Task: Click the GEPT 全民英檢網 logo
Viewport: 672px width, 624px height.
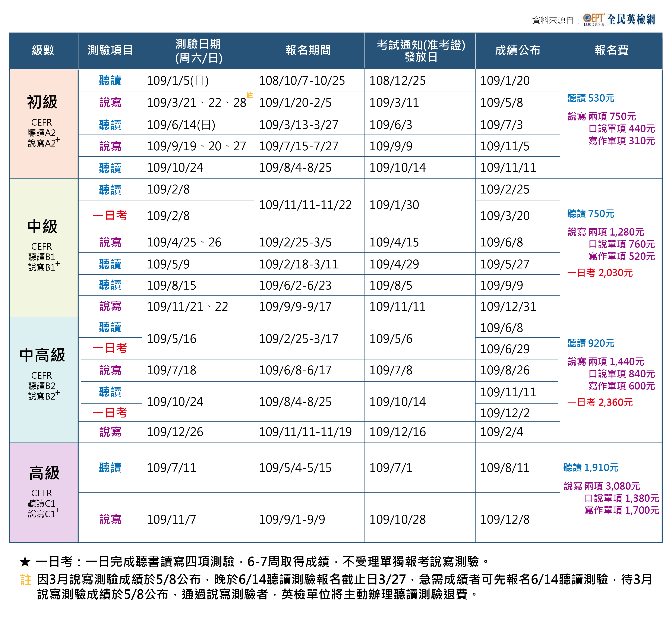Action: 619,20
